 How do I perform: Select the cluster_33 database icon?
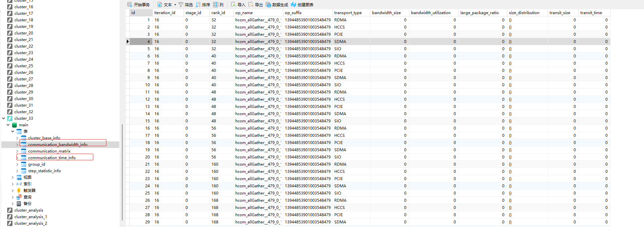(x=10, y=118)
